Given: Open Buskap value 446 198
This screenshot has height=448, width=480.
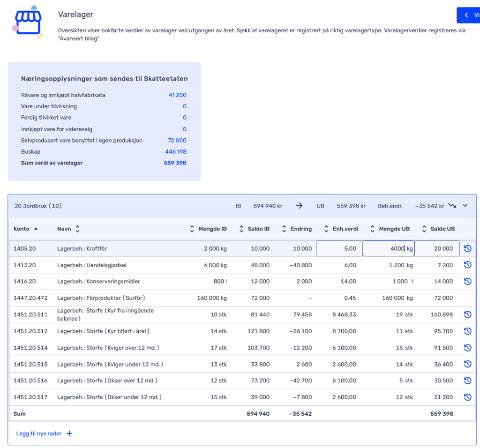Looking at the screenshot, I should pos(176,152).
